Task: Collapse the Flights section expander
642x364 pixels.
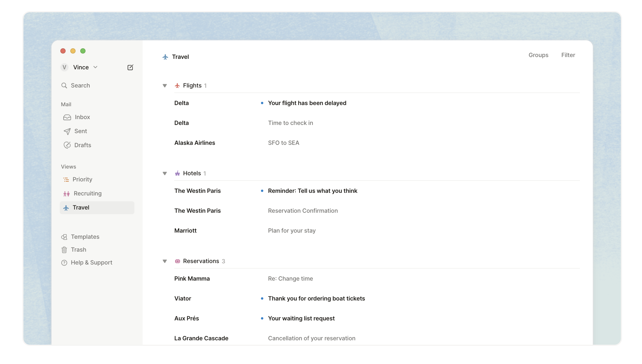Action: [165, 85]
